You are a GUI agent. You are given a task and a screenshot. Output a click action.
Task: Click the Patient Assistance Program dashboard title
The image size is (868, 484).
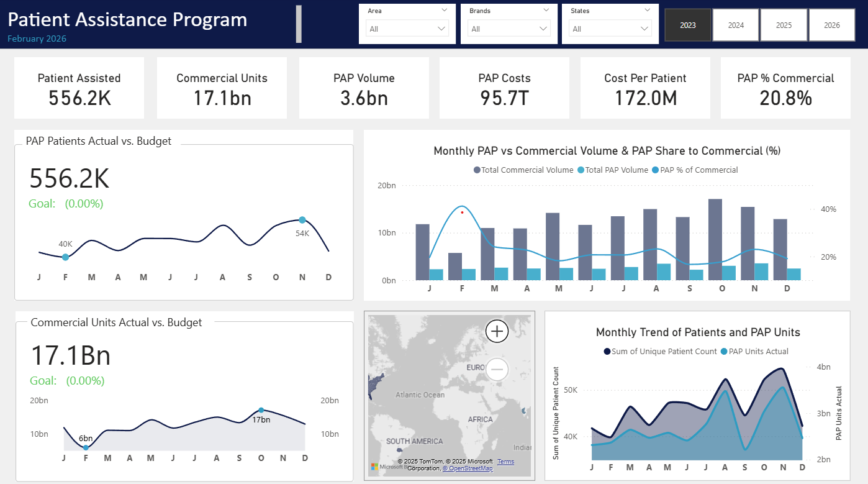(x=127, y=20)
